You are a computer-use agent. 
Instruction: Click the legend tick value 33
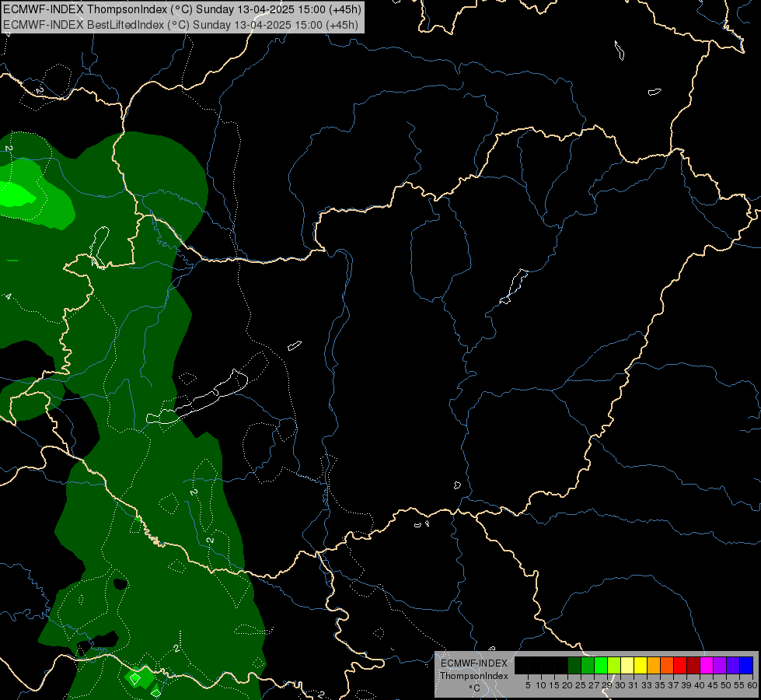pyautogui.click(x=647, y=685)
